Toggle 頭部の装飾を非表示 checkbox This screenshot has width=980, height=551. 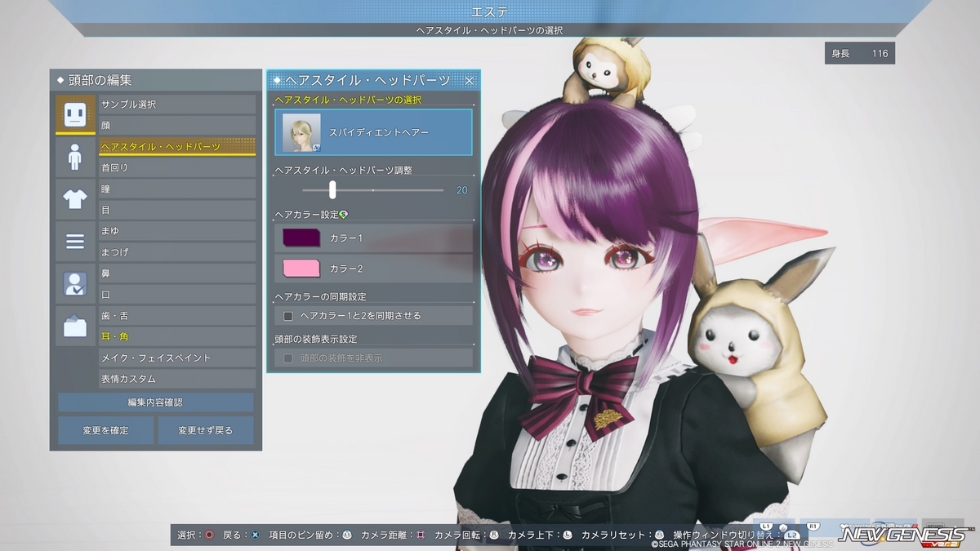pos(287,358)
